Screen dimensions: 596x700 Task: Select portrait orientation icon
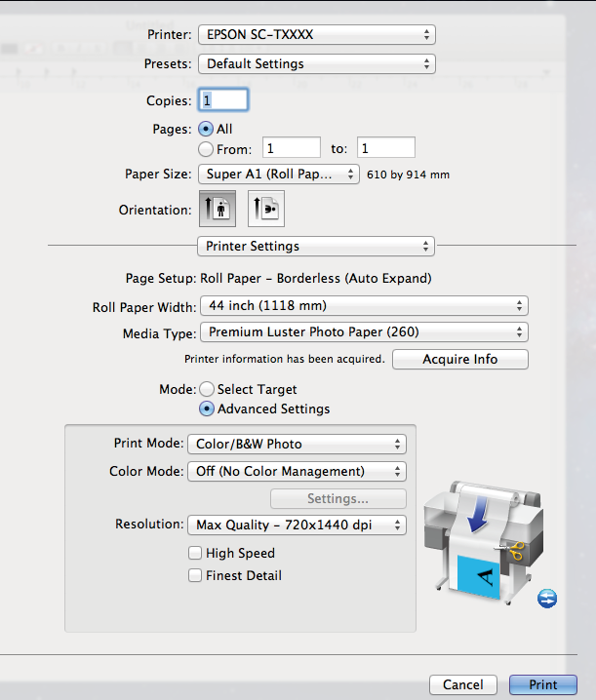click(x=218, y=209)
